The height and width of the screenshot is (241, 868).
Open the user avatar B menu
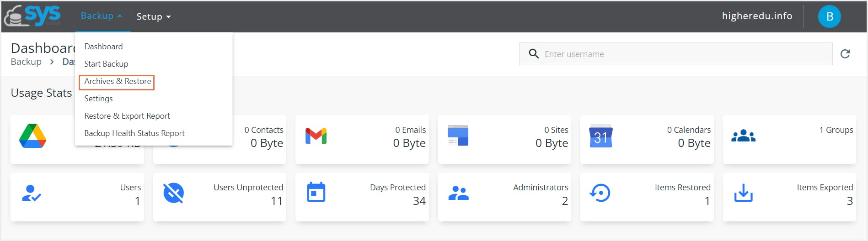[829, 16]
